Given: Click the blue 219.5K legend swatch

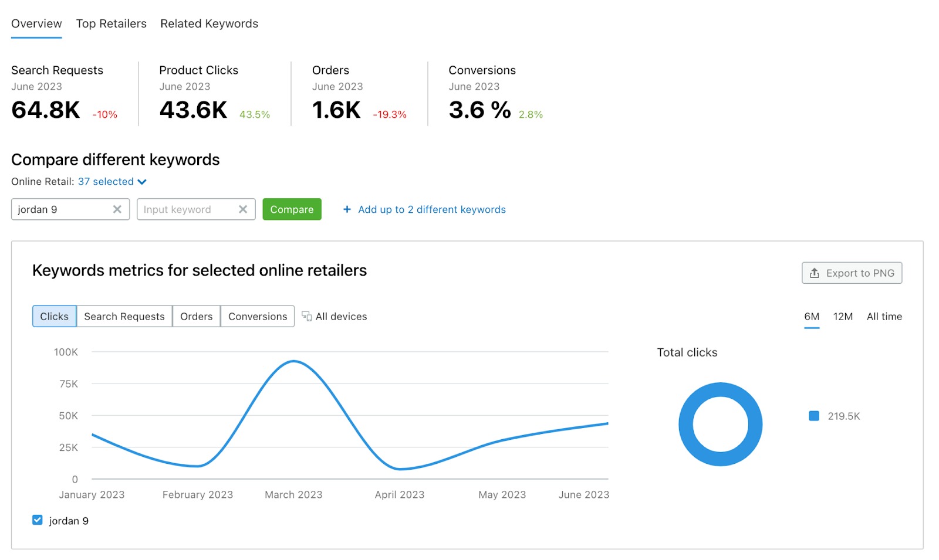Looking at the screenshot, I should (x=814, y=416).
